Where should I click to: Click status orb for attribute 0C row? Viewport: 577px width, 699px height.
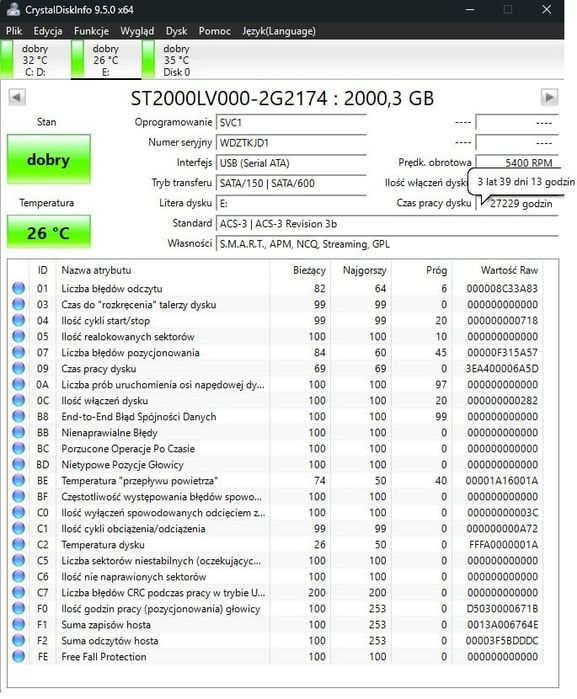[x=18, y=400]
